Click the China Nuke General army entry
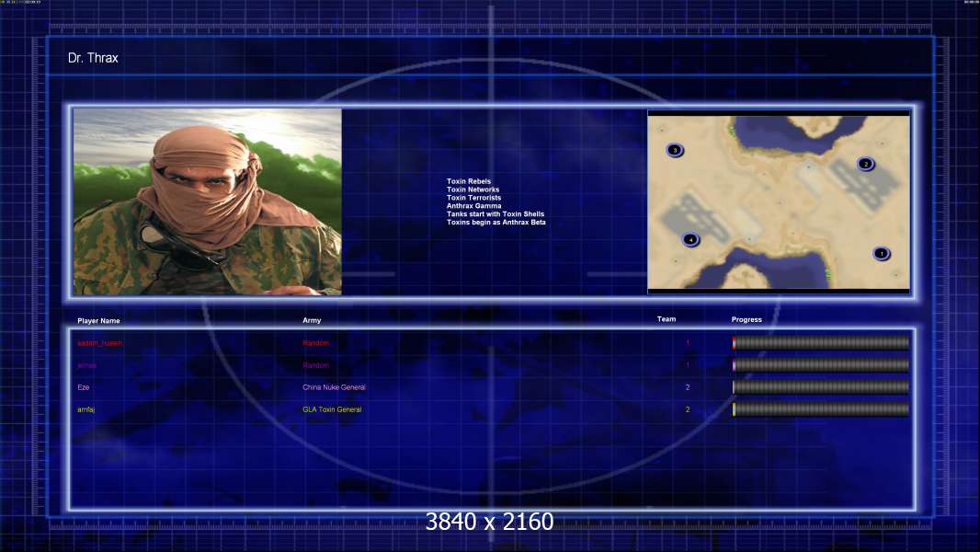The height and width of the screenshot is (552, 980). coord(335,387)
